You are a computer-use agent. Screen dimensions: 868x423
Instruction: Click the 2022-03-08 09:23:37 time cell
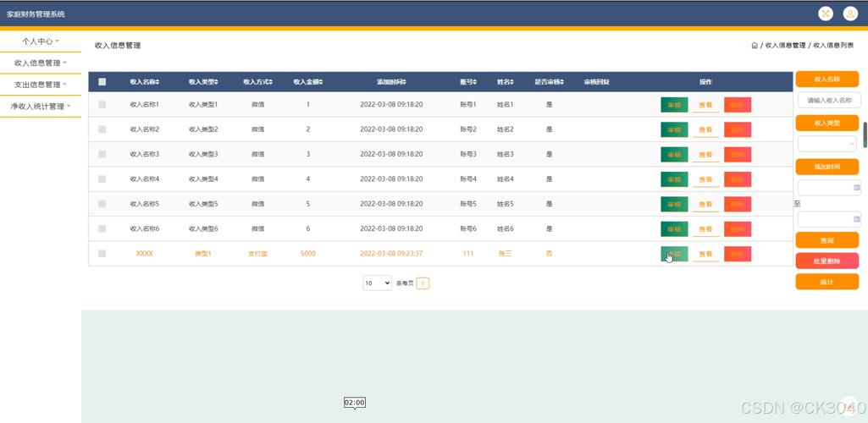(x=391, y=253)
